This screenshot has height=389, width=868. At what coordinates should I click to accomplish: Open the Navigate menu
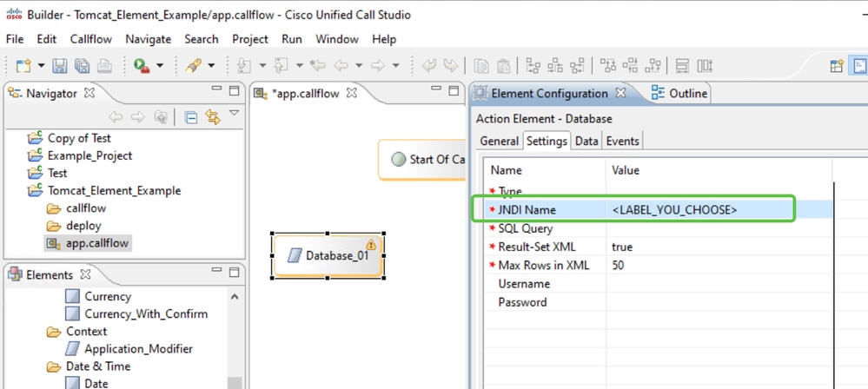pos(149,39)
